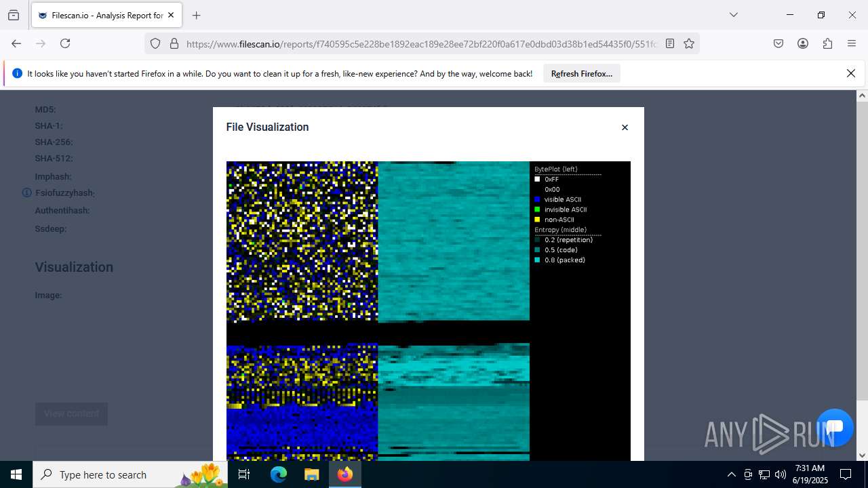
Task: Click the MD5 label
Action: click(x=45, y=109)
